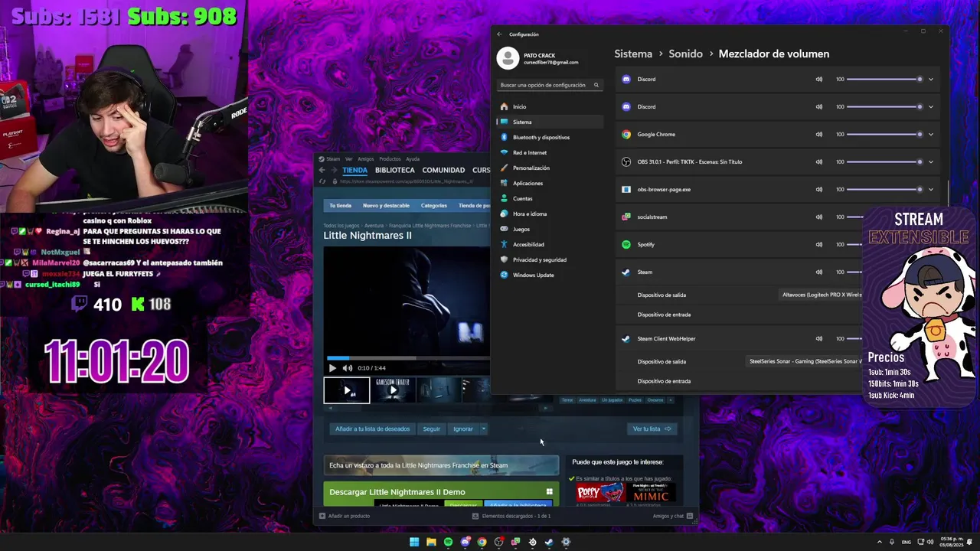Image resolution: width=980 pixels, height=551 pixels.
Task: Open the Ignorar dropdown arrow in Steam
Action: click(x=483, y=429)
